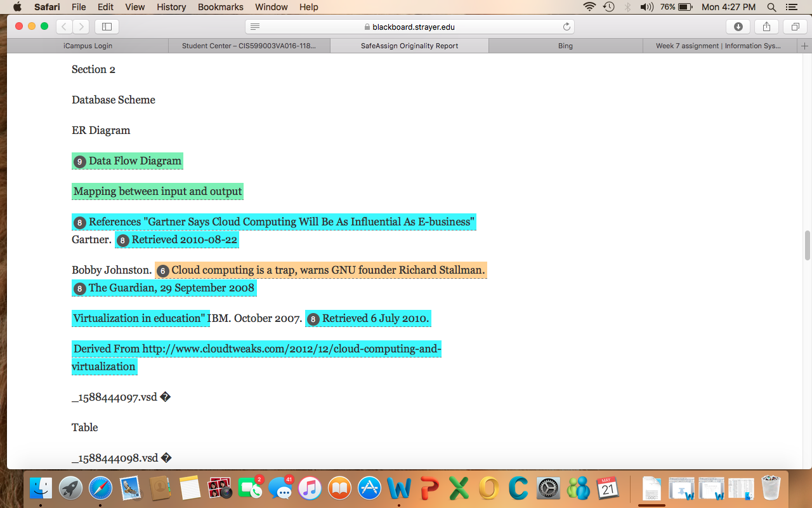Open the Bookmarks menu

click(x=220, y=7)
